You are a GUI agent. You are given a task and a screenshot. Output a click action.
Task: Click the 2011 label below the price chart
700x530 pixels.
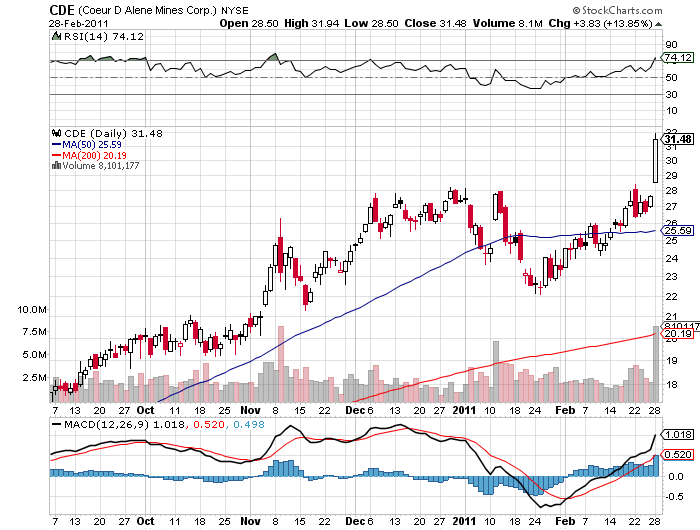[x=464, y=410]
